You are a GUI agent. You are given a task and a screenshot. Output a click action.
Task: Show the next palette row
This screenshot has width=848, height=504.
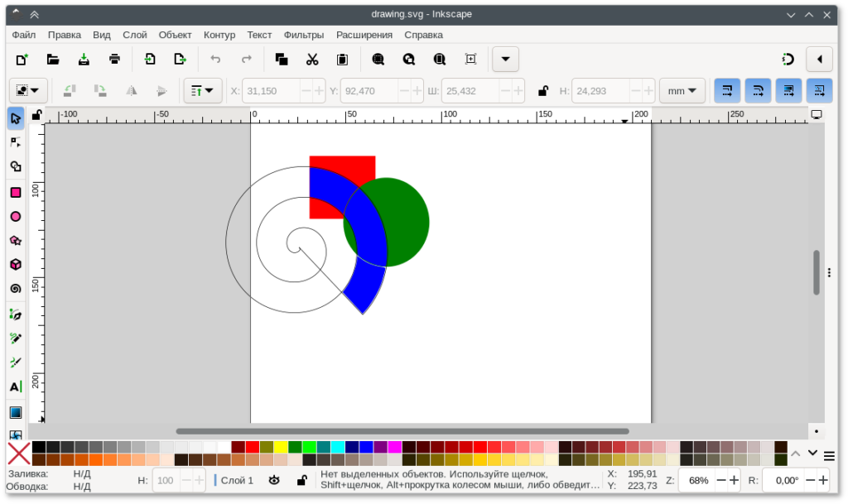click(x=813, y=453)
